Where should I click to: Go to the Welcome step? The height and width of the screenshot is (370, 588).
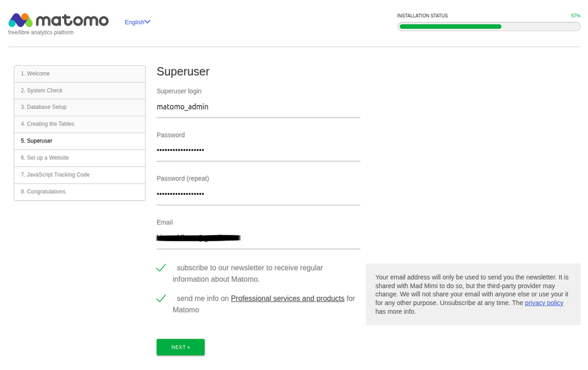80,74
